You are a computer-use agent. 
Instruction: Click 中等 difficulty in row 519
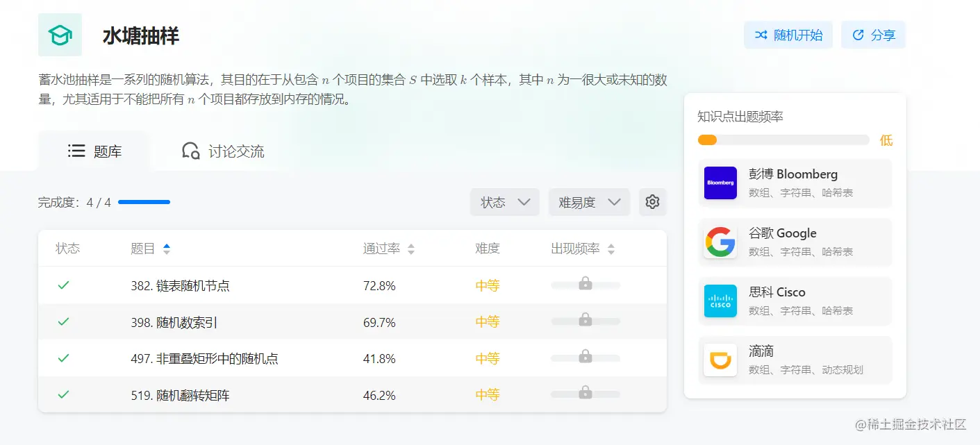(x=488, y=395)
